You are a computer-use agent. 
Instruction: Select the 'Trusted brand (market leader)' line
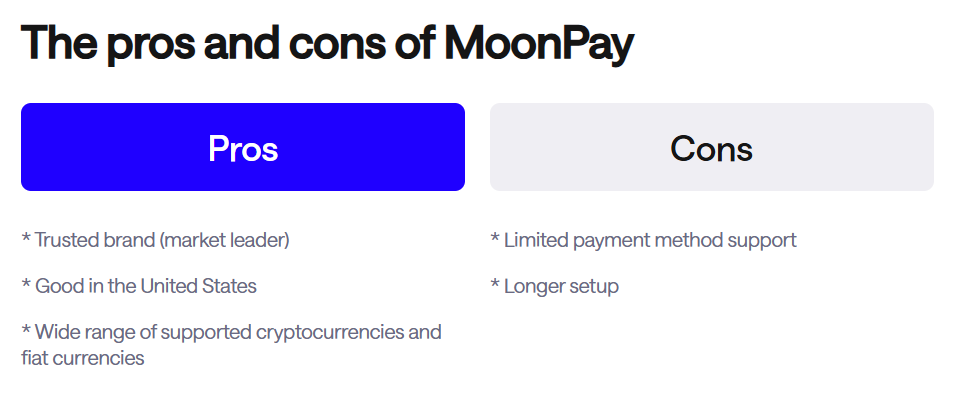[x=155, y=240]
